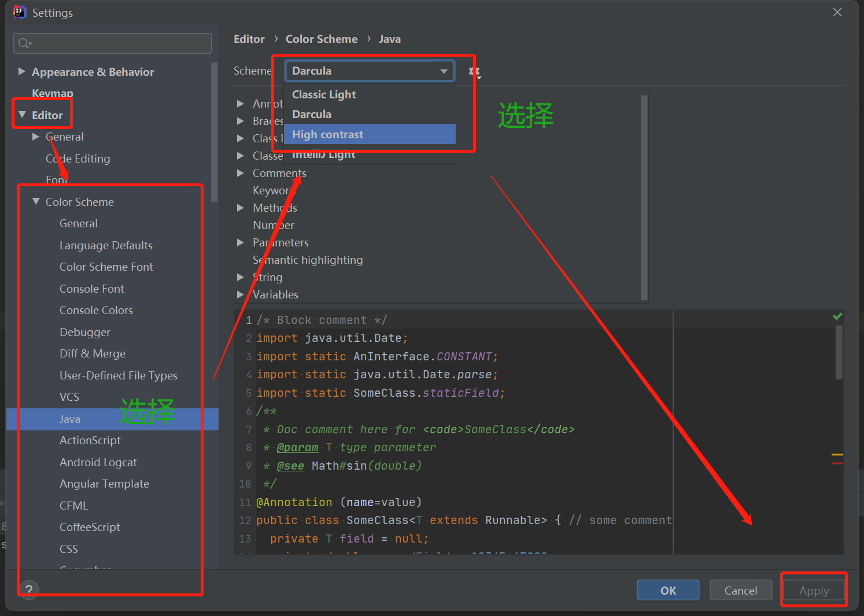Click the search magnifier icon in settings
This screenshot has width=864, height=616.
click(x=25, y=43)
